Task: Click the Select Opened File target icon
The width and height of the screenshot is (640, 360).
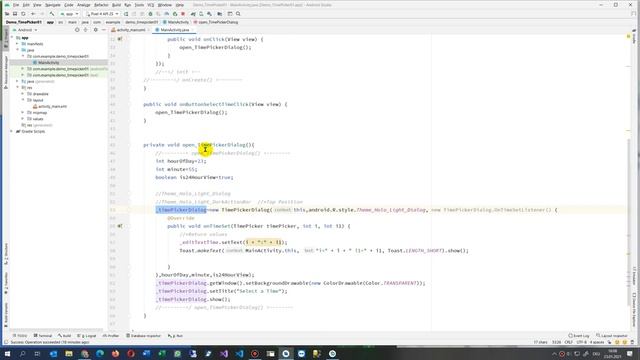Action: (77, 30)
